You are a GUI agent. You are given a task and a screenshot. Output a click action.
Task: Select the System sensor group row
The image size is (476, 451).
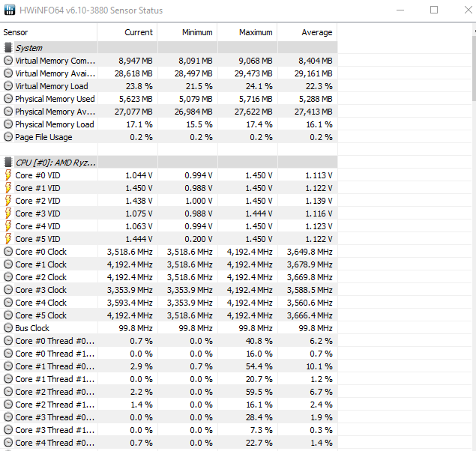(169, 48)
